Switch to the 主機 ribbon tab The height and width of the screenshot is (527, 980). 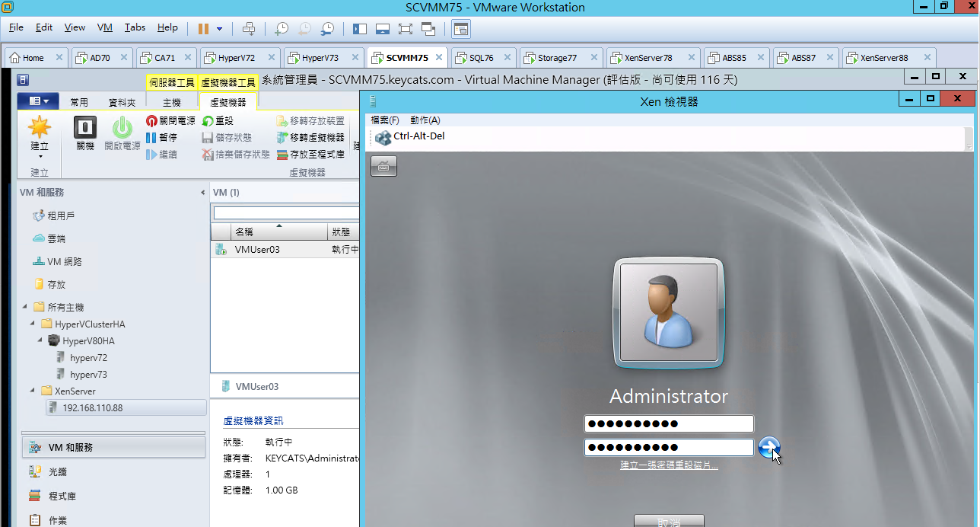(x=172, y=102)
